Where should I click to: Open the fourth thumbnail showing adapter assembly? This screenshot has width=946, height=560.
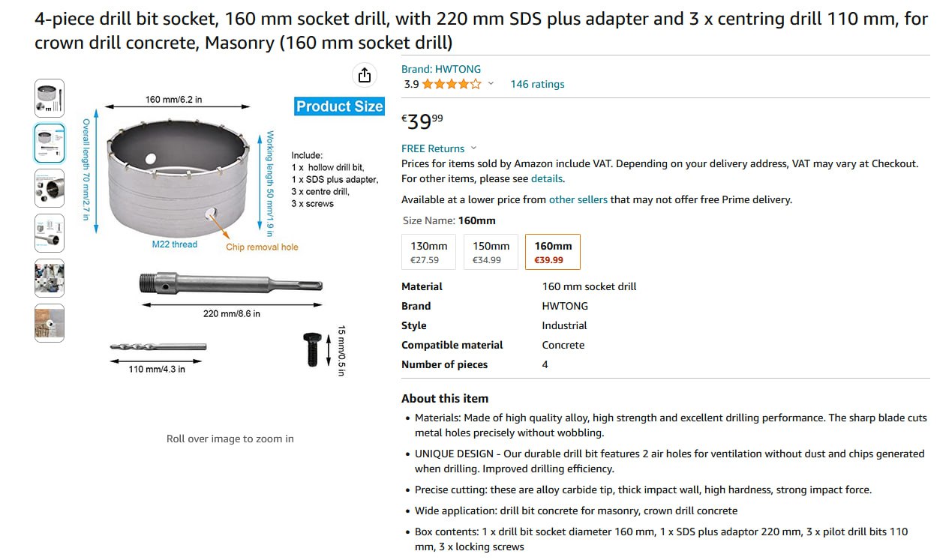pyautogui.click(x=50, y=233)
